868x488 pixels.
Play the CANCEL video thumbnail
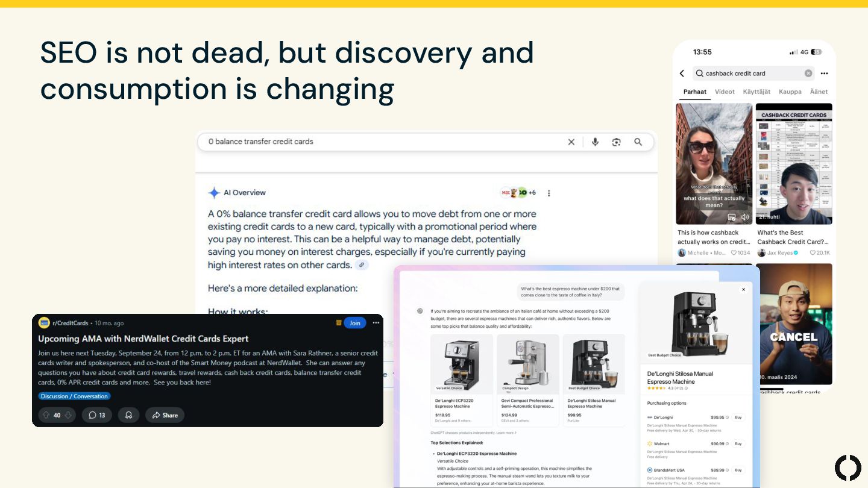click(x=794, y=324)
